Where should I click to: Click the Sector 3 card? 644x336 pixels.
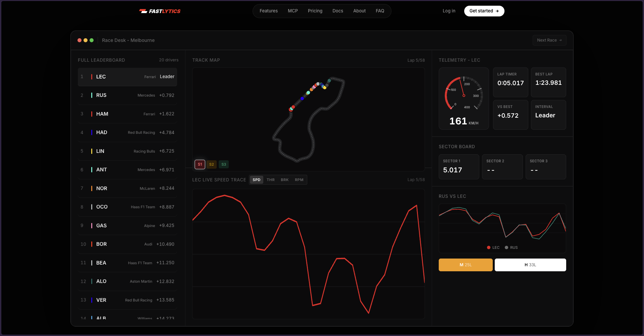(546, 167)
